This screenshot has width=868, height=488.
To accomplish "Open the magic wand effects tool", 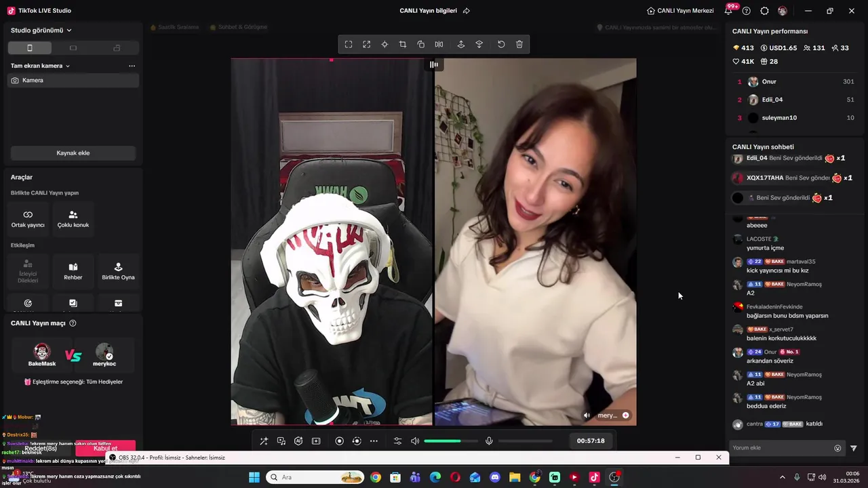I will (264, 441).
